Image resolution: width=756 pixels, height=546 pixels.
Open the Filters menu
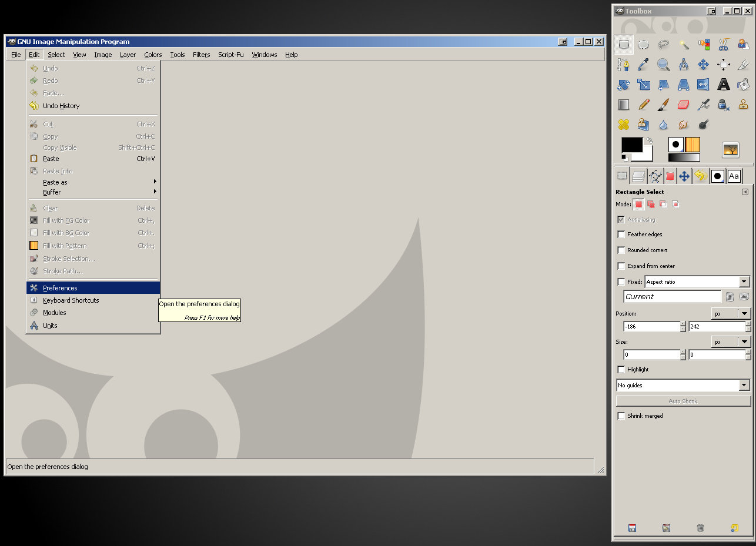[x=201, y=55]
